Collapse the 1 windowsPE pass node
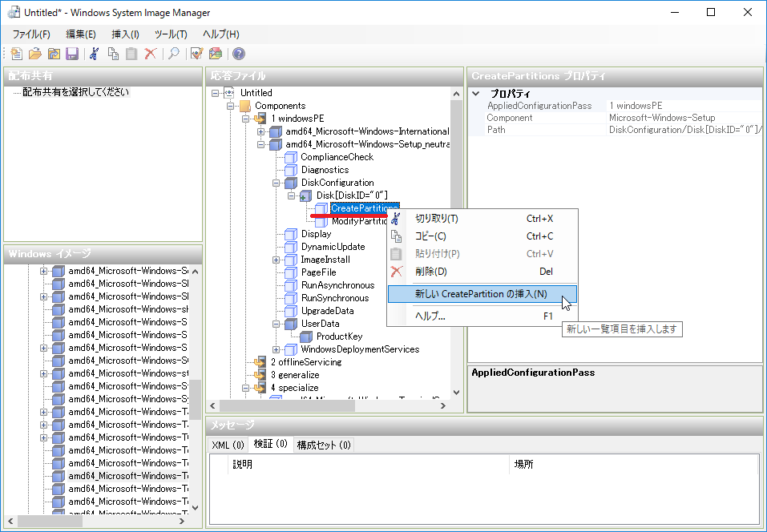 click(x=246, y=119)
